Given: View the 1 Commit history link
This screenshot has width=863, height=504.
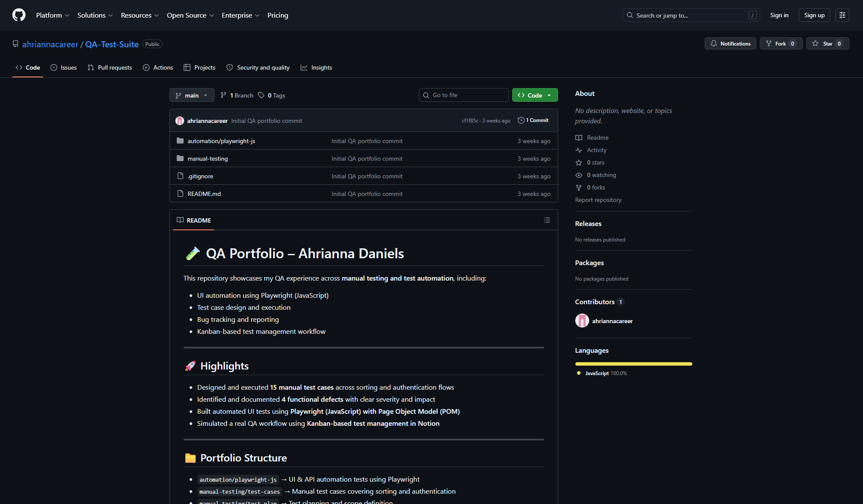Looking at the screenshot, I should click(x=533, y=120).
